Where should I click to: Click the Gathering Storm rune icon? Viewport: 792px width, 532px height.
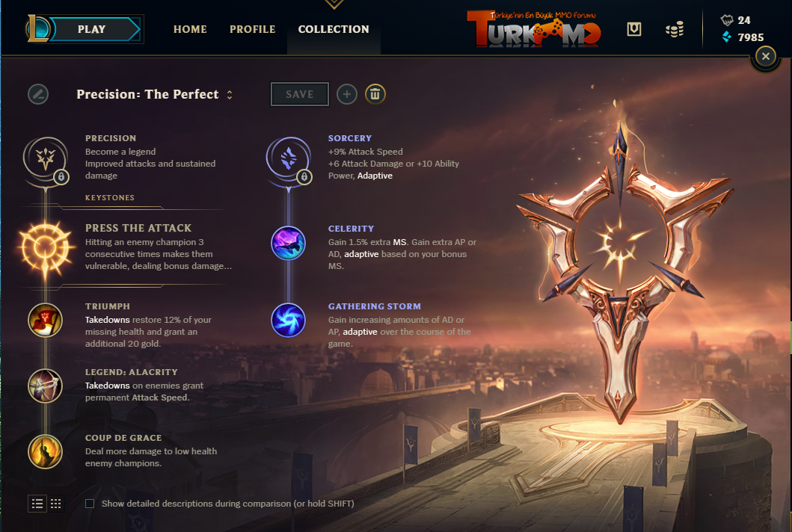click(289, 320)
